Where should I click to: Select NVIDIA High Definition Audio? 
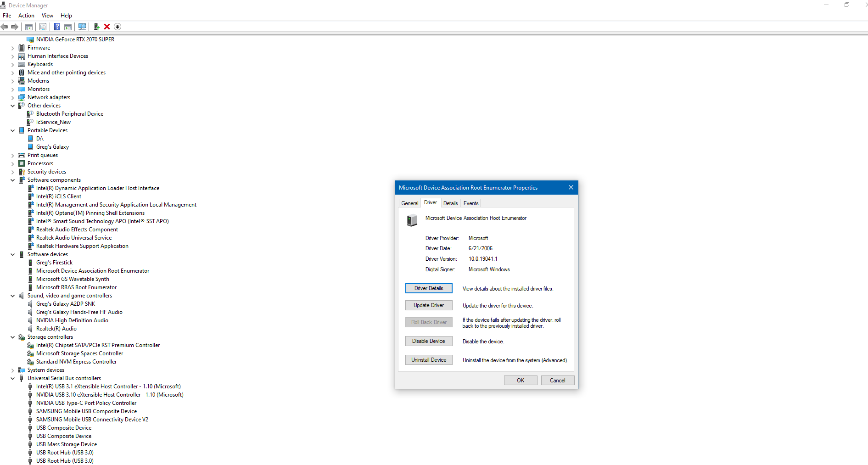pos(72,320)
